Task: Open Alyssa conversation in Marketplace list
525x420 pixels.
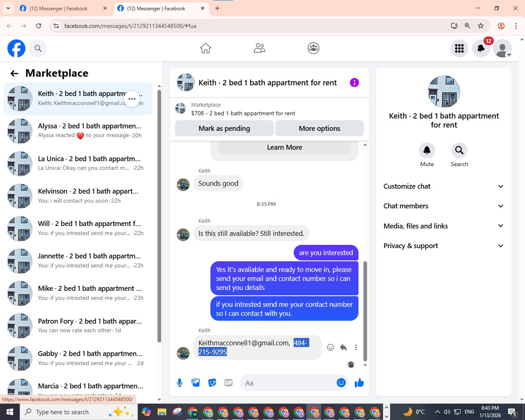Action: pos(78,131)
